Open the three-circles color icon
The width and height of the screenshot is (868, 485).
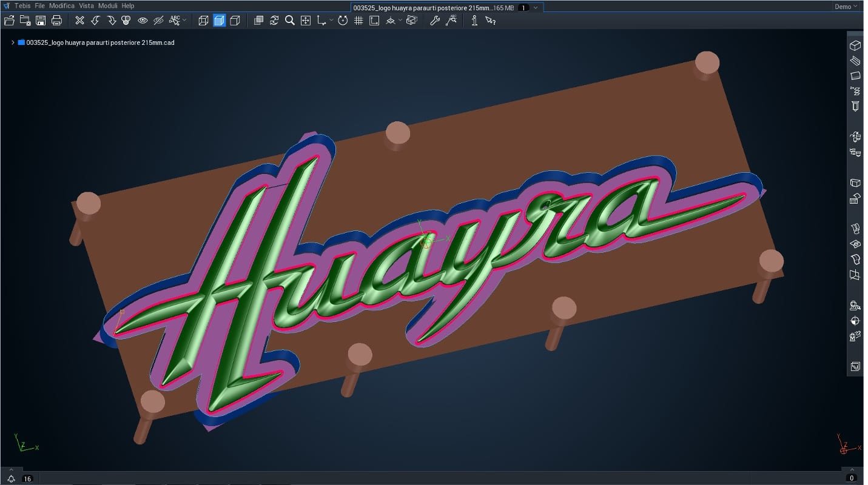126,21
